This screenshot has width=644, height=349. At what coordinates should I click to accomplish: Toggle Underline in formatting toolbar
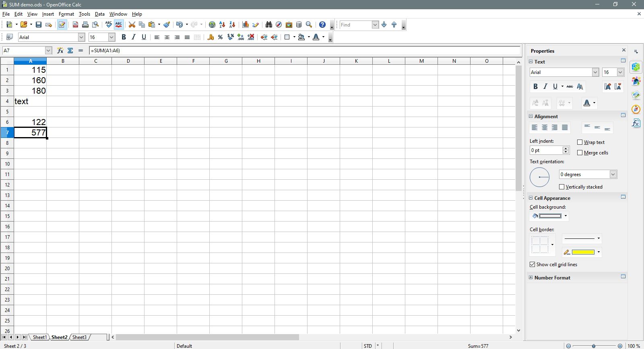point(144,37)
